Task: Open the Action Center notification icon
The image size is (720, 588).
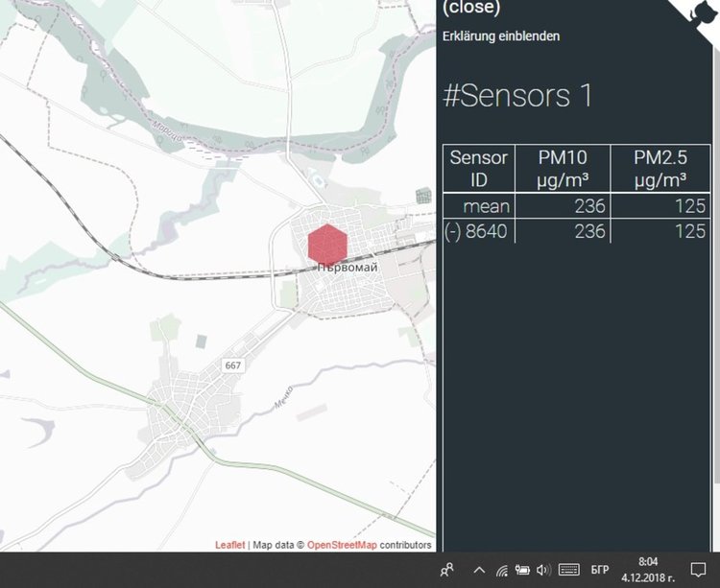Action: coord(698,570)
